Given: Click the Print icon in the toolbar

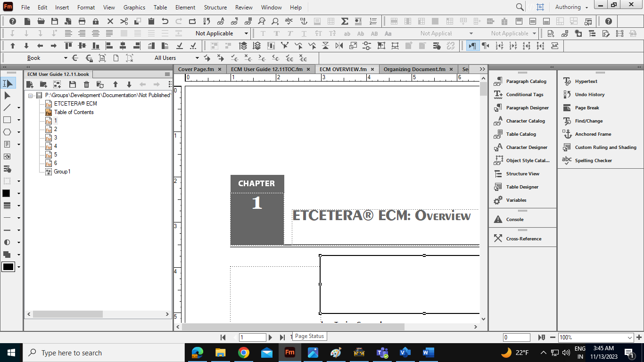Looking at the screenshot, I should click(x=82, y=21).
